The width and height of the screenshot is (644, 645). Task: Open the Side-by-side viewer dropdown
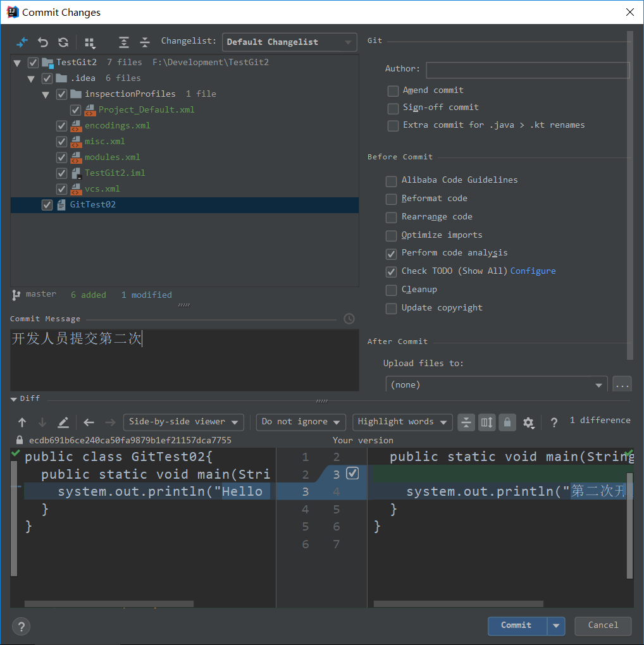[183, 422]
